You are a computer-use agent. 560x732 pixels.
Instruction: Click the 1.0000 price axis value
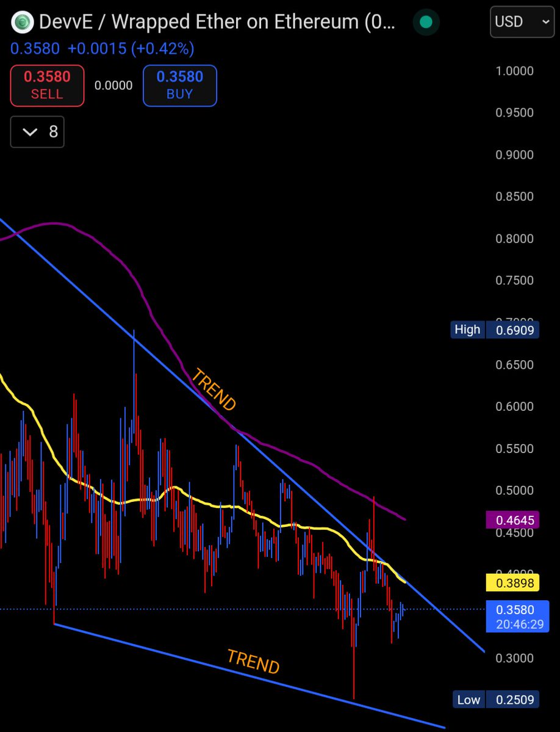pyautogui.click(x=514, y=71)
